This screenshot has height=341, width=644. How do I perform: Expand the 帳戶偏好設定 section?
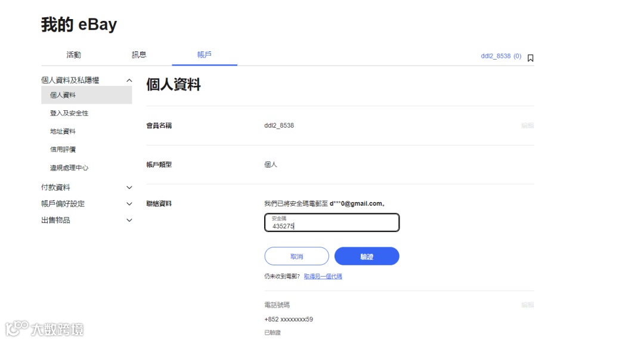pos(129,204)
